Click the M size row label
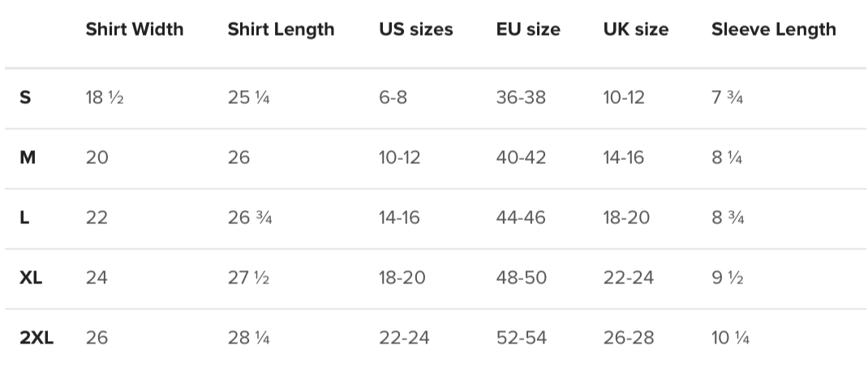The height and width of the screenshot is (367, 868). [x=28, y=158]
